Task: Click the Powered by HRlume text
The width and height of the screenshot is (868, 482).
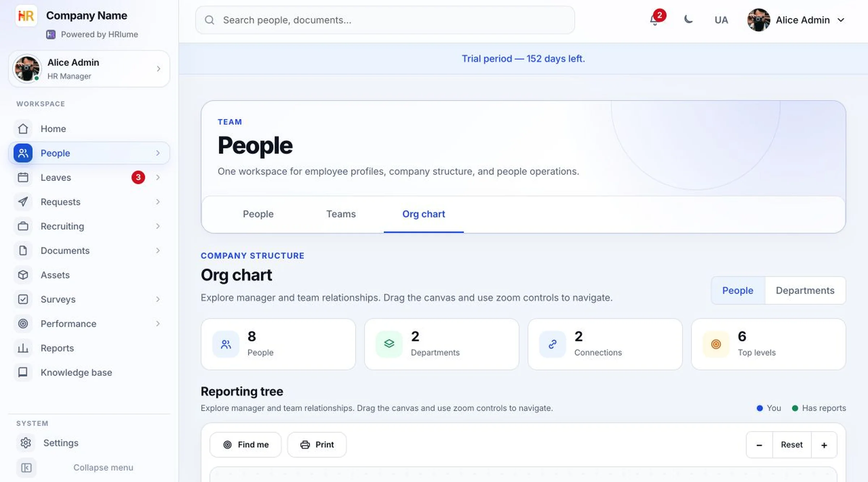Action: click(x=99, y=34)
